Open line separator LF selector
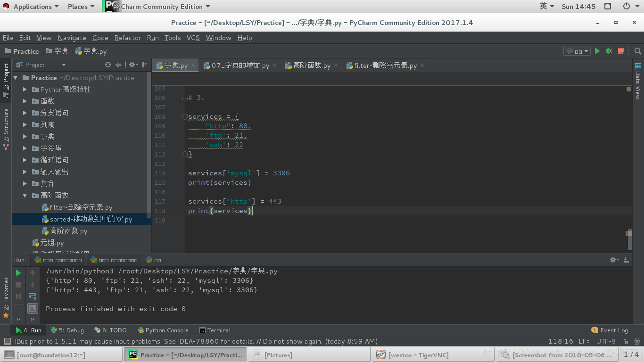644x362 pixels. click(x=584, y=341)
